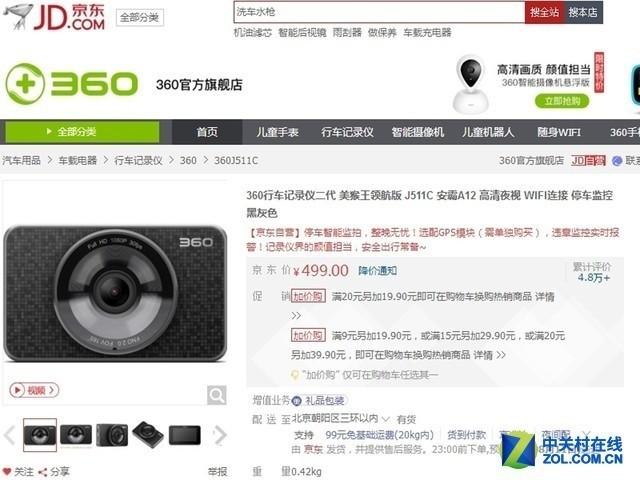Show previous thumbnails with left arrow
Screen dimensions: 640x480
coord(10,435)
